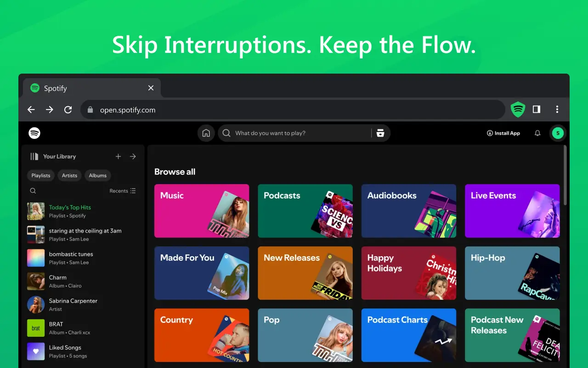Viewport: 588px width, 368px height.
Task: Expand the library with the arrow icon
Action: 133,156
